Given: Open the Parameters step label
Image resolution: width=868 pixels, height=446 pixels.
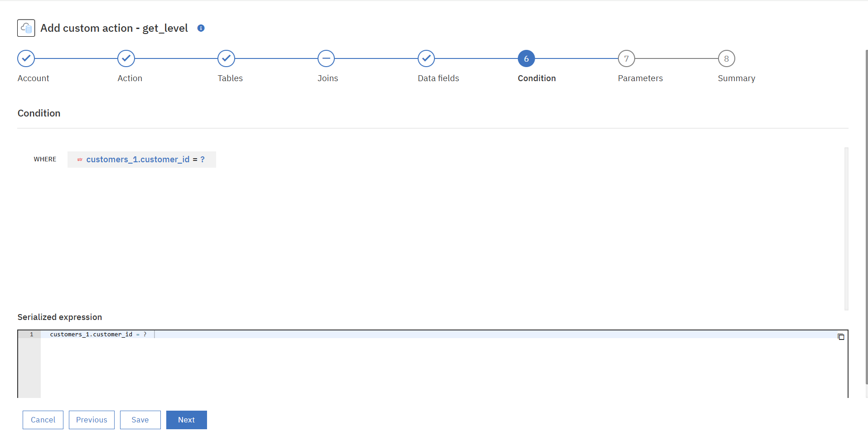Looking at the screenshot, I should 641,78.
